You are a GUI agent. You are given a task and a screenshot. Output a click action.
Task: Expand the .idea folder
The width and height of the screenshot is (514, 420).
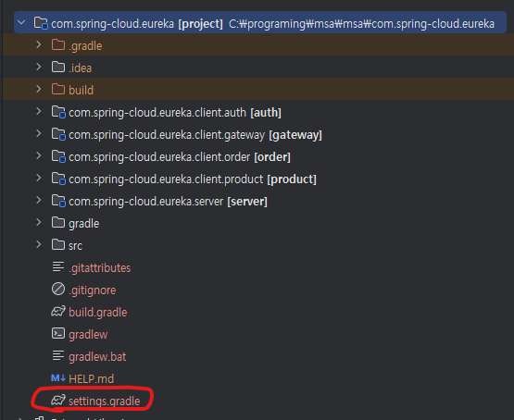(x=39, y=67)
